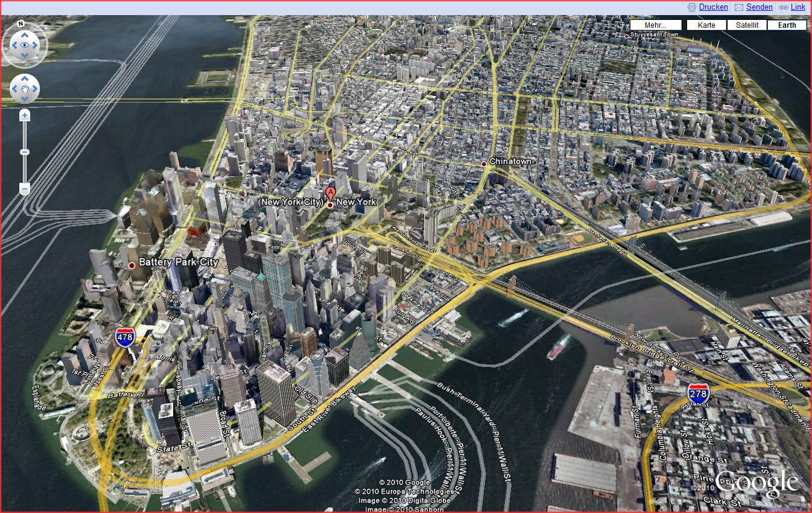Select the Earth view tab
The height and width of the screenshot is (513, 812).
[x=787, y=25]
